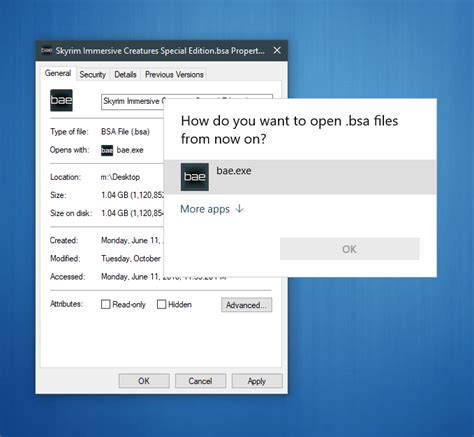The height and width of the screenshot is (437, 474).
Task: Confirm with OK in the open-with dialog
Action: click(x=350, y=249)
